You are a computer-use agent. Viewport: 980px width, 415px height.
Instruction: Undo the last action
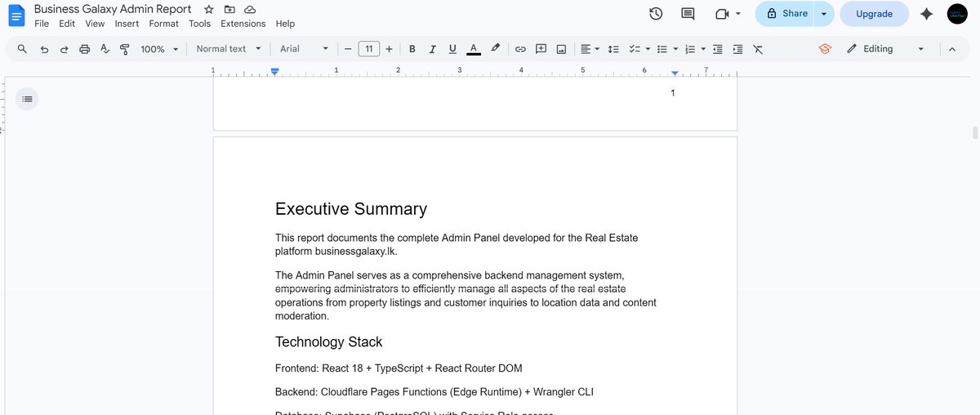click(x=44, y=49)
